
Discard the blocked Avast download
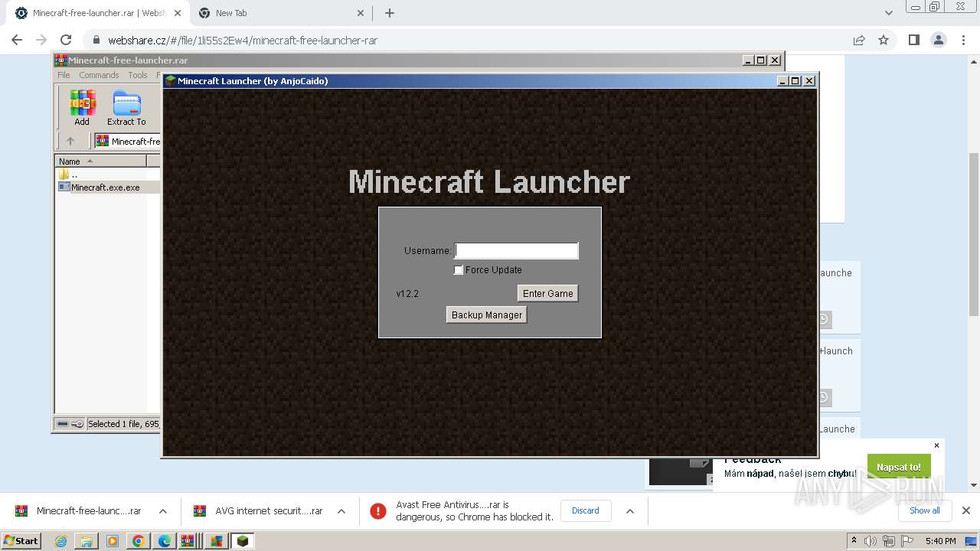[586, 511]
